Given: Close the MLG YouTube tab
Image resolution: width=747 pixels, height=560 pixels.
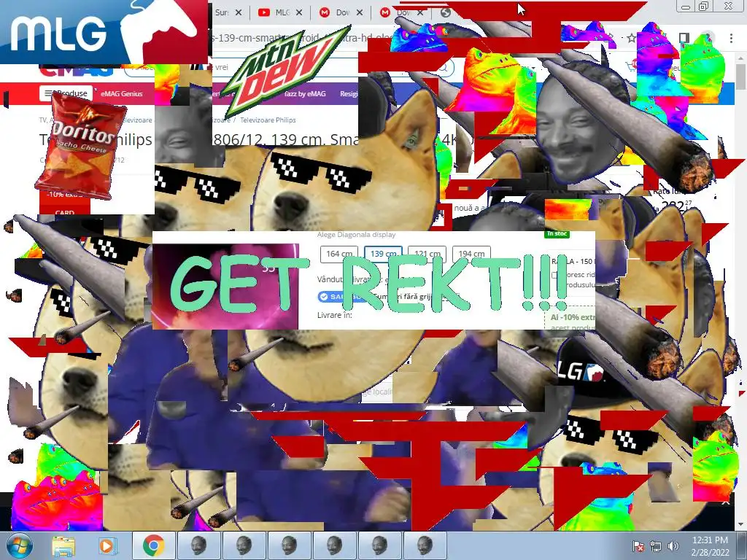Looking at the screenshot, I should point(298,12).
